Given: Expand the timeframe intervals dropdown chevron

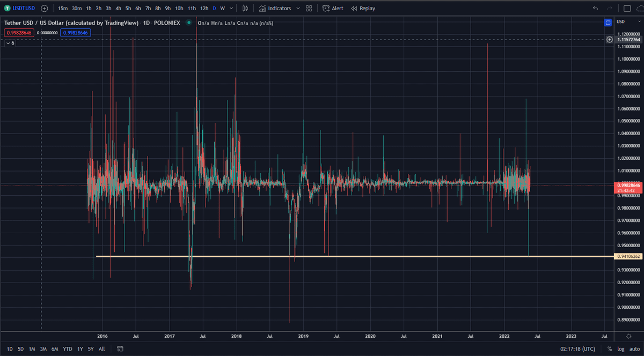Looking at the screenshot, I should 231,9.
